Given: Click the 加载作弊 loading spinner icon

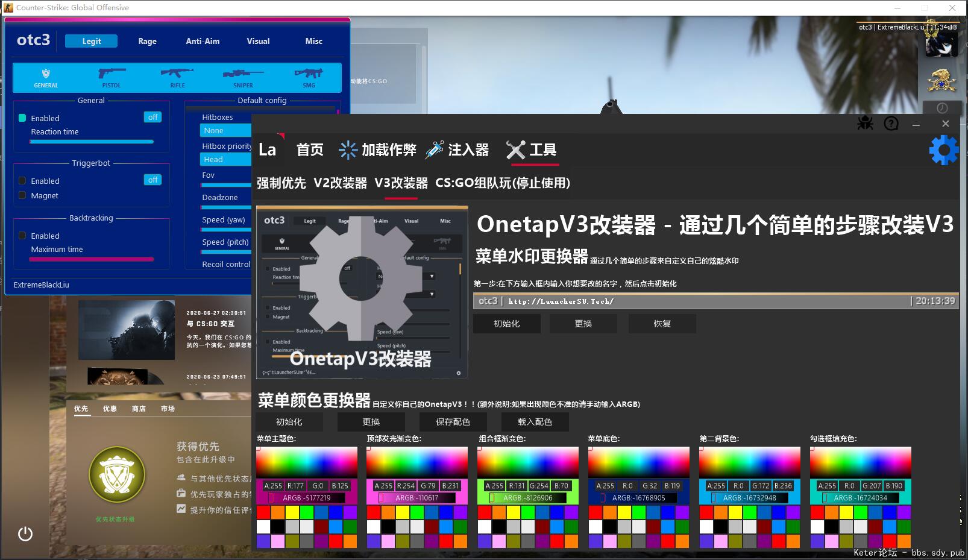Looking at the screenshot, I should (x=348, y=150).
